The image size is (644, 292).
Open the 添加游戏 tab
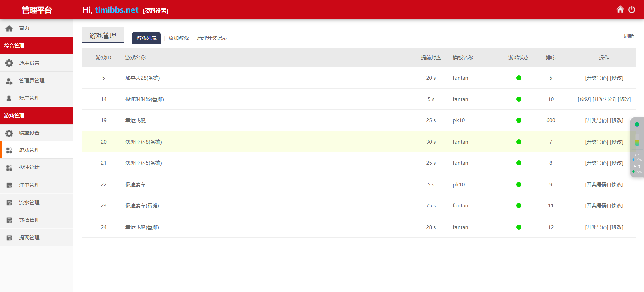tap(179, 38)
